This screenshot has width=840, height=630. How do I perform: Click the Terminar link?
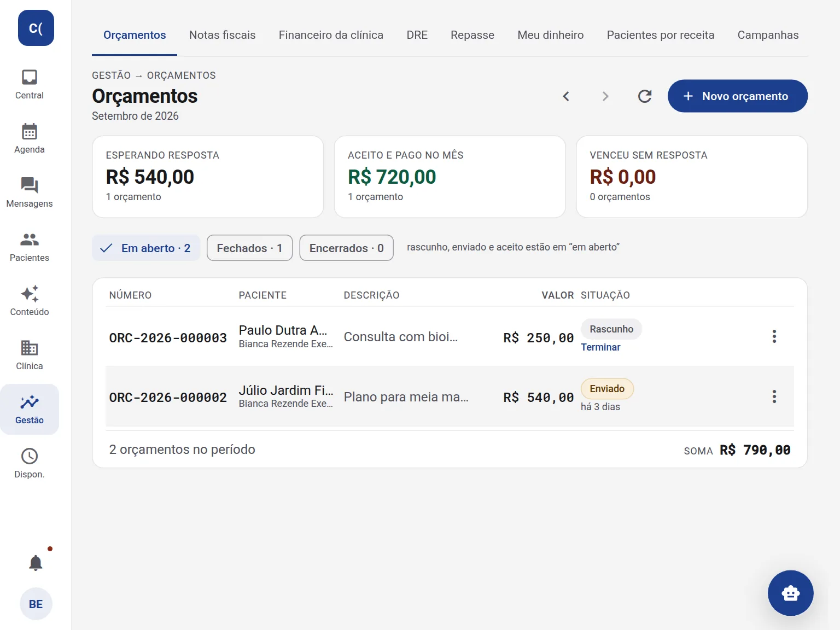pyautogui.click(x=600, y=347)
